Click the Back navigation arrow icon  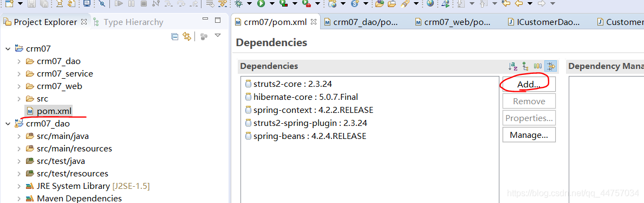coord(519,4)
